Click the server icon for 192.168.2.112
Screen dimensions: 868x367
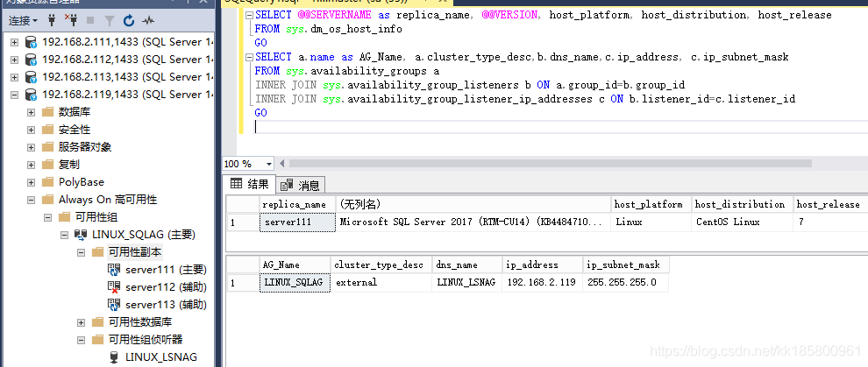point(31,60)
